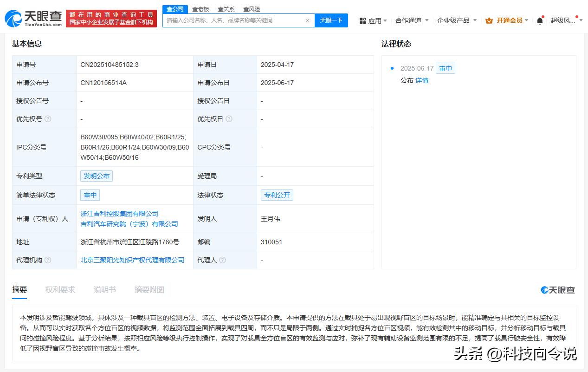Select inventor name 王月伟

coord(271,219)
